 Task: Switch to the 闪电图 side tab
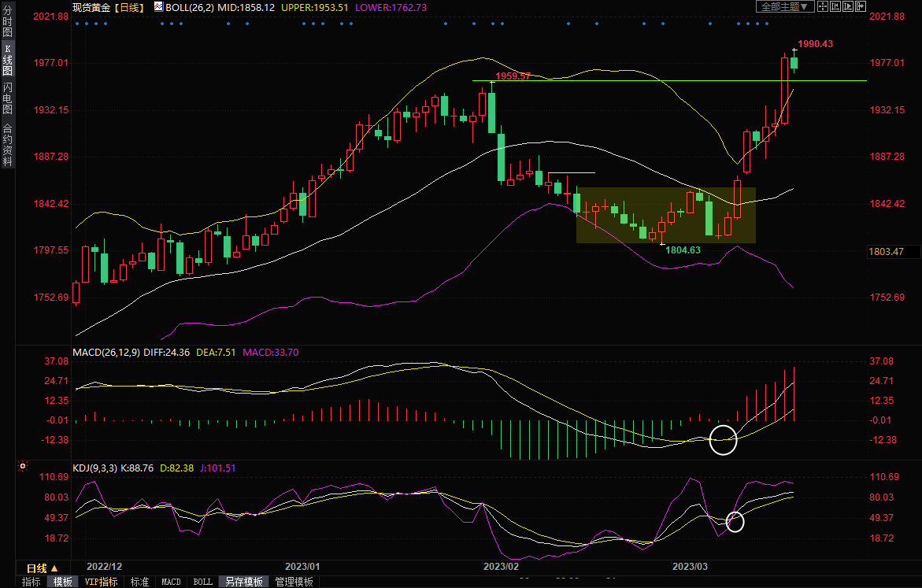(x=7, y=98)
